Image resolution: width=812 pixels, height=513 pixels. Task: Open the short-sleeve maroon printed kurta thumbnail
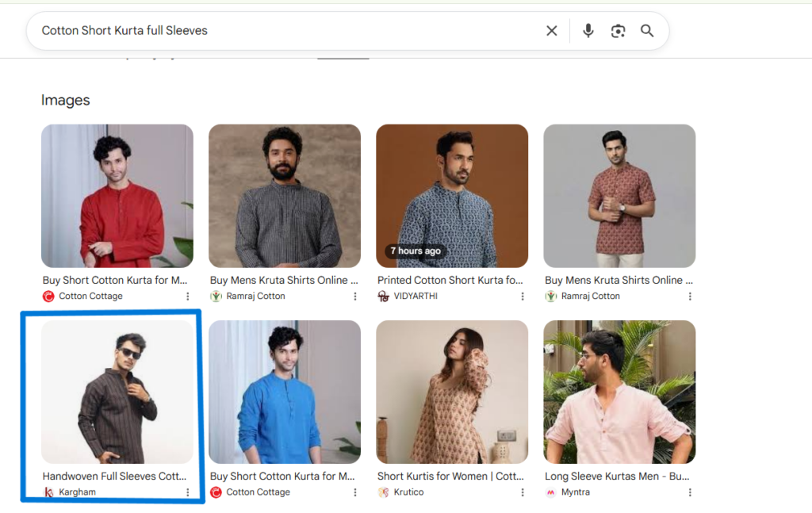(619, 196)
